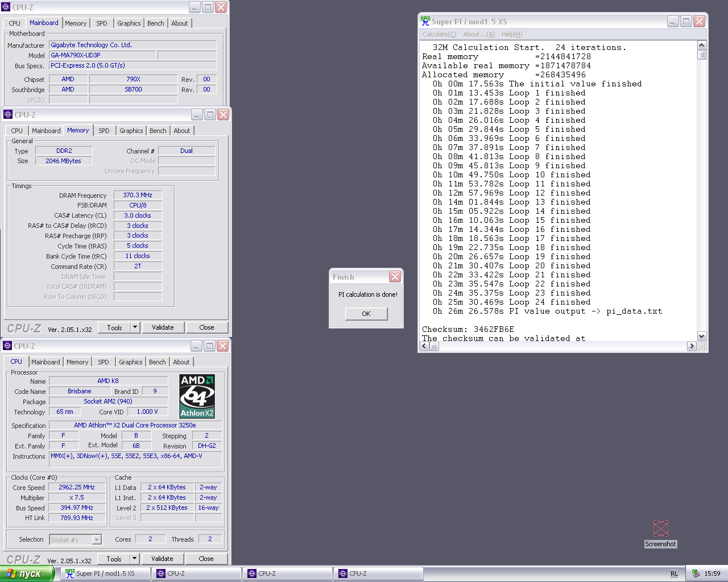Viewport: 728px width, 582px height.
Task: Open Super PI taskbar item
Action: pos(106,573)
